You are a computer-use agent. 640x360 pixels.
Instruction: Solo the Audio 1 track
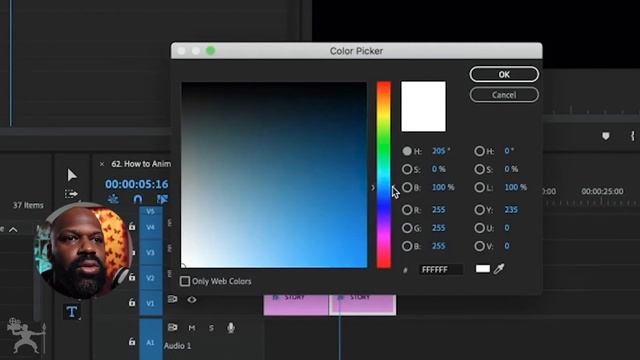click(211, 328)
